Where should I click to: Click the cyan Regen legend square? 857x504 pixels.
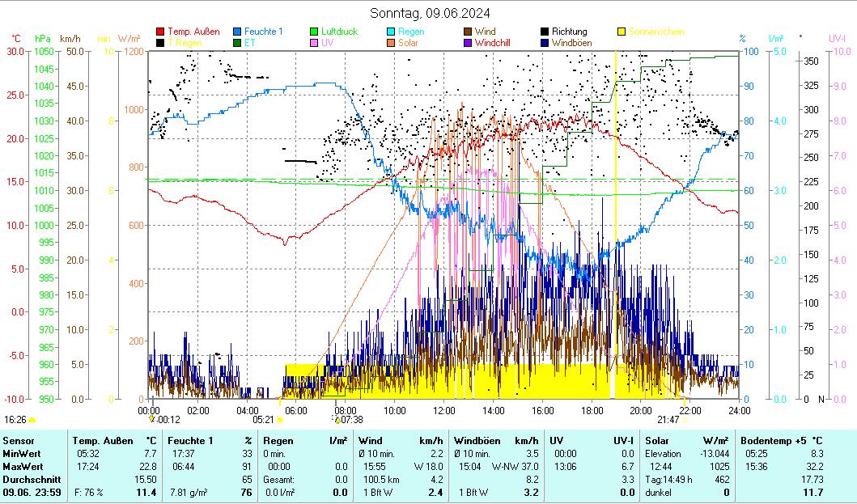[392, 32]
